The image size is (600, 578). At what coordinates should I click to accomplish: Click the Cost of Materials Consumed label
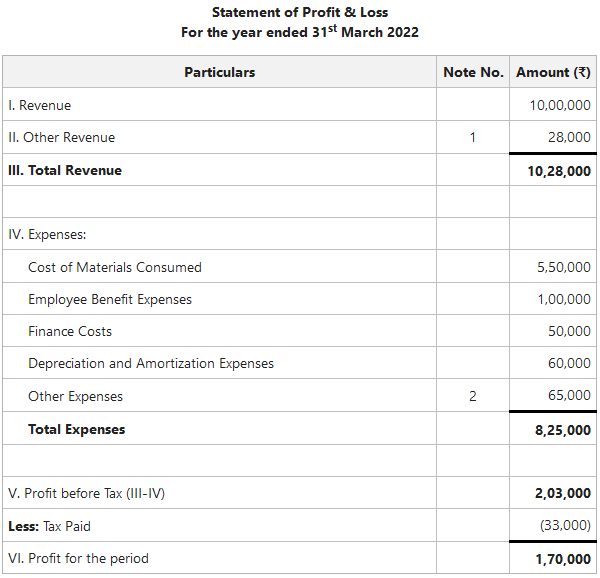(115, 267)
